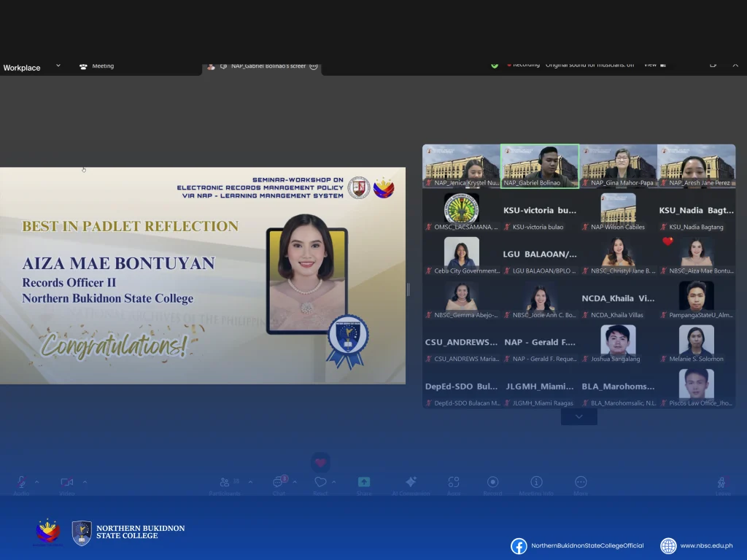Select NAP_Gabriel Bolinao video thumbnail
This screenshot has height=560, width=747.
pyautogui.click(x=540, y=166)
